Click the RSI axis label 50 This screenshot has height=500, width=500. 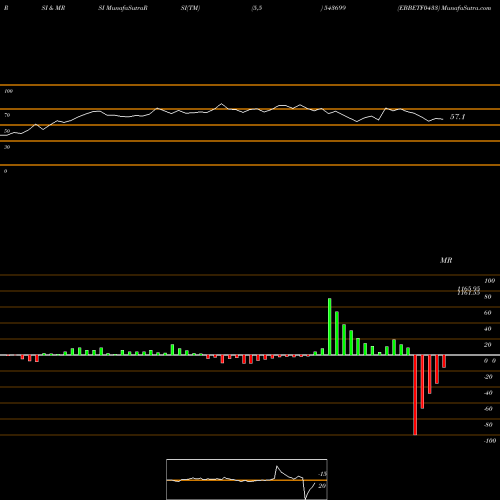tap(7, 131)
